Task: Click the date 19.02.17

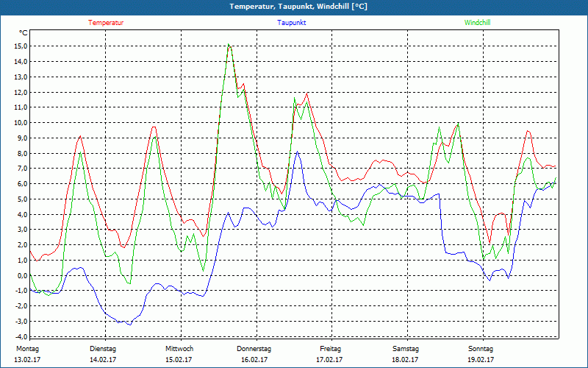Action: [481, 360]
